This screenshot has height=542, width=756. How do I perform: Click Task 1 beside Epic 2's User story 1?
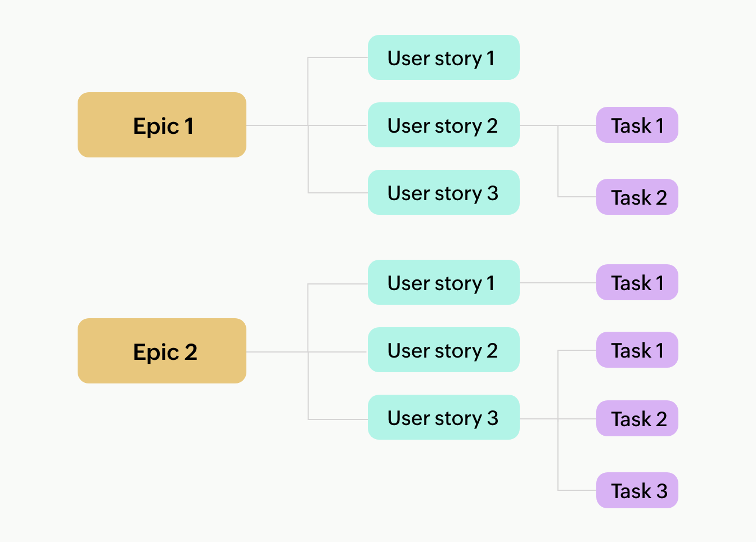(637, 282)
